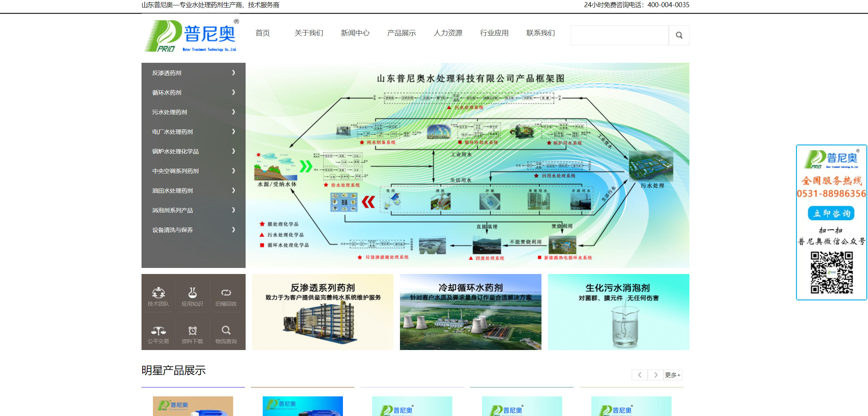The height and width of the screenshot is (416, 868).
Task: Expand the 锅炉水处理化学品 chevron
Action: click(233, 151)
